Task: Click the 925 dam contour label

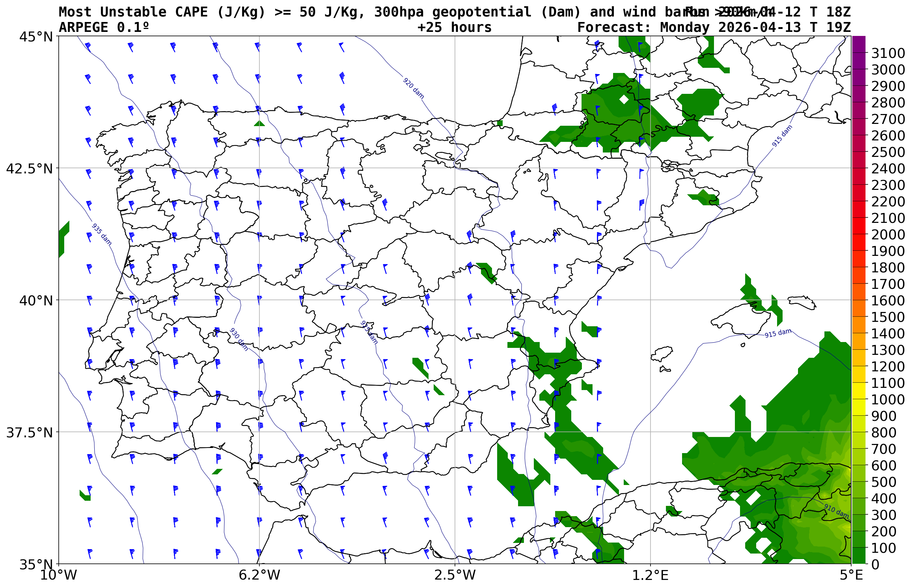Action: pyautogui.click(x=369, y=332)
